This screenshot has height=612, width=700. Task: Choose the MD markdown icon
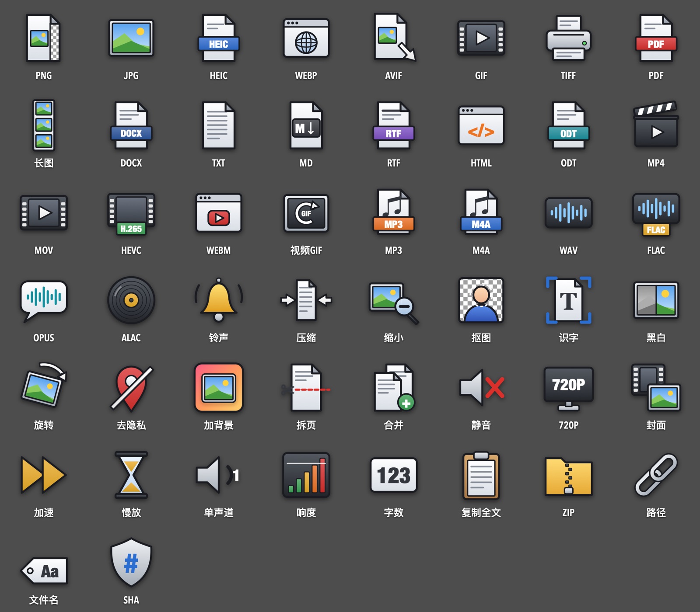(x=306, y=125)
